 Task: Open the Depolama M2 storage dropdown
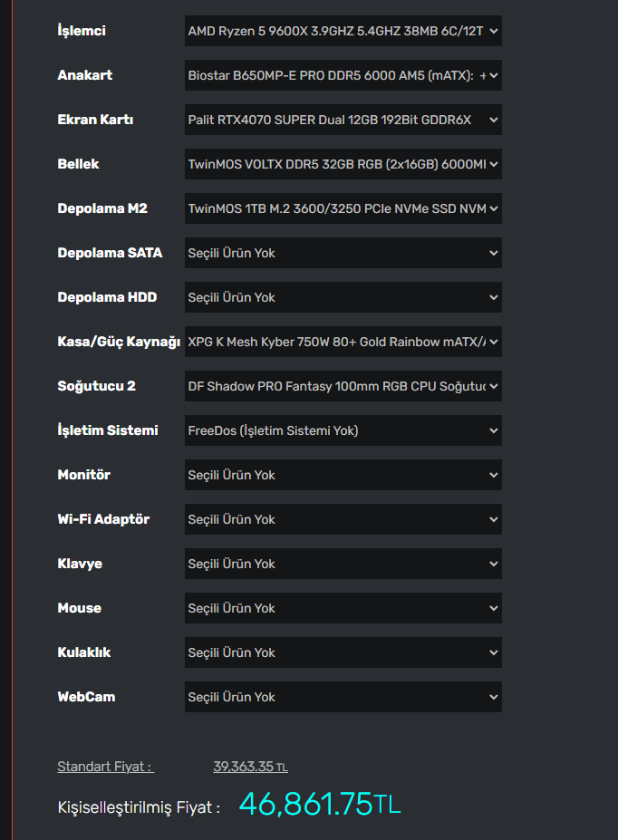pos(343,208)
